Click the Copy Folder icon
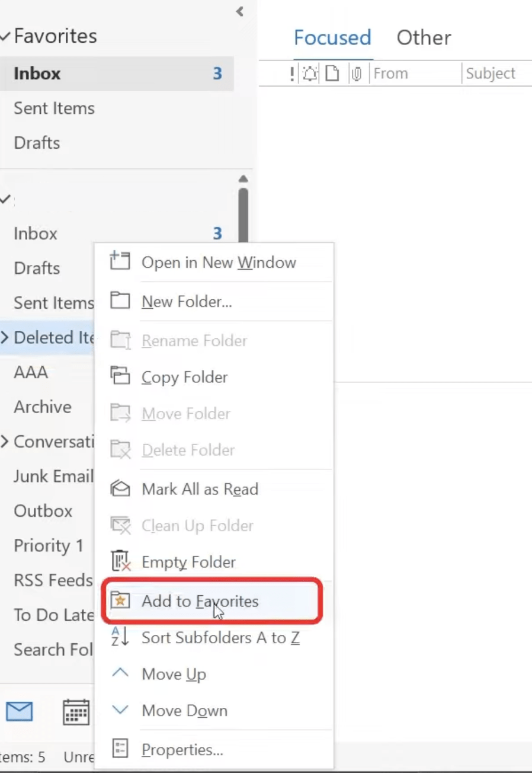This screenshot has width=532, height=773. [x=120, y=376]
